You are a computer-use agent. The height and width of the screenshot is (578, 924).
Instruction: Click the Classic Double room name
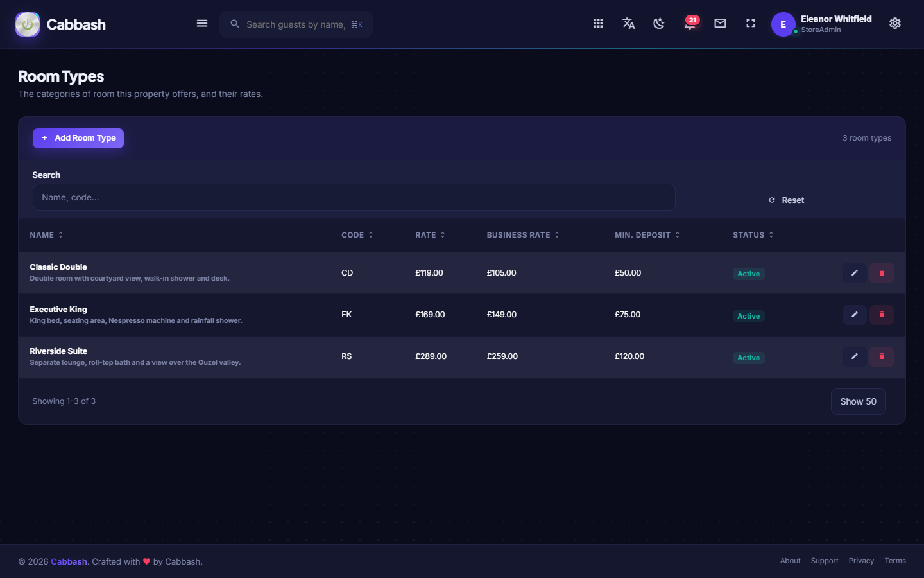(58, 267)
